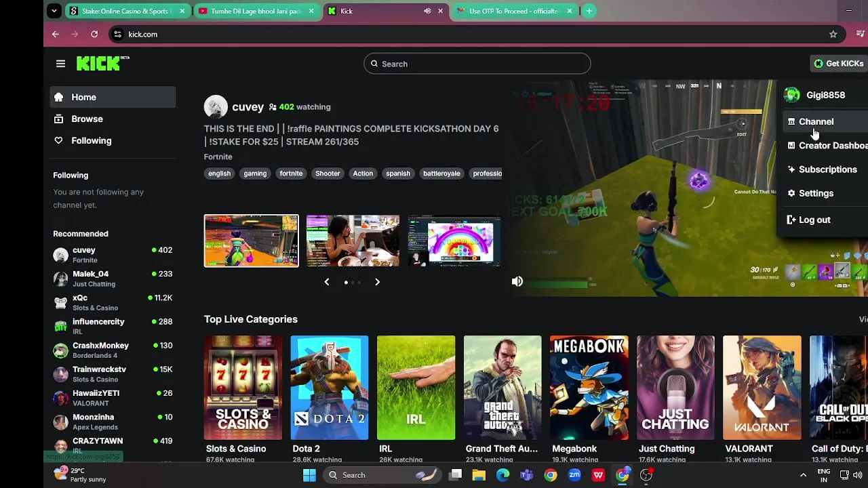This screenshot has width=868, height=488.
Task: Select the Fortnite stream thumbnail in carousel
Action: point(252,241)
